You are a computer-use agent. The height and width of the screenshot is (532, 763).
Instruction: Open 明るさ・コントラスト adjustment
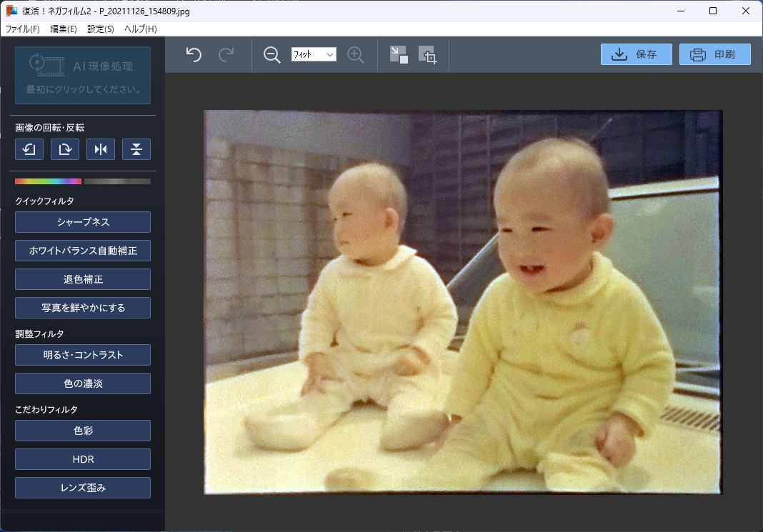[x=82, y=355]
